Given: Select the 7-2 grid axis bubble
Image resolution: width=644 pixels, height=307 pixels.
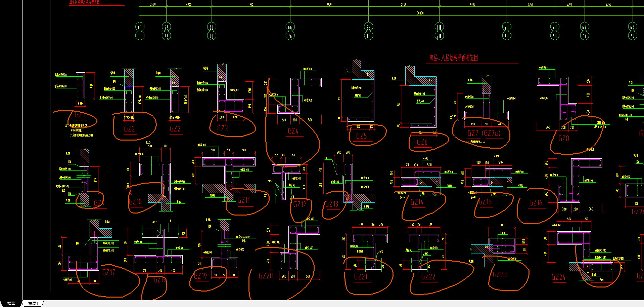Looking at the screenshot, I should click(166, 36).
